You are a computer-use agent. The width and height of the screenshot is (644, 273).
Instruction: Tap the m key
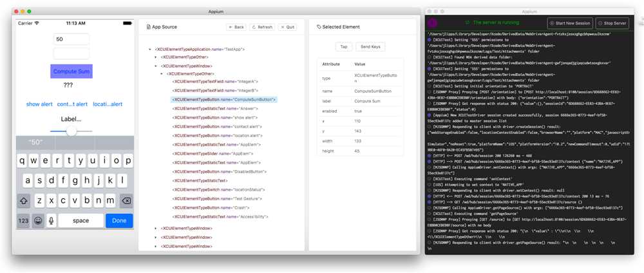point(111,201)
